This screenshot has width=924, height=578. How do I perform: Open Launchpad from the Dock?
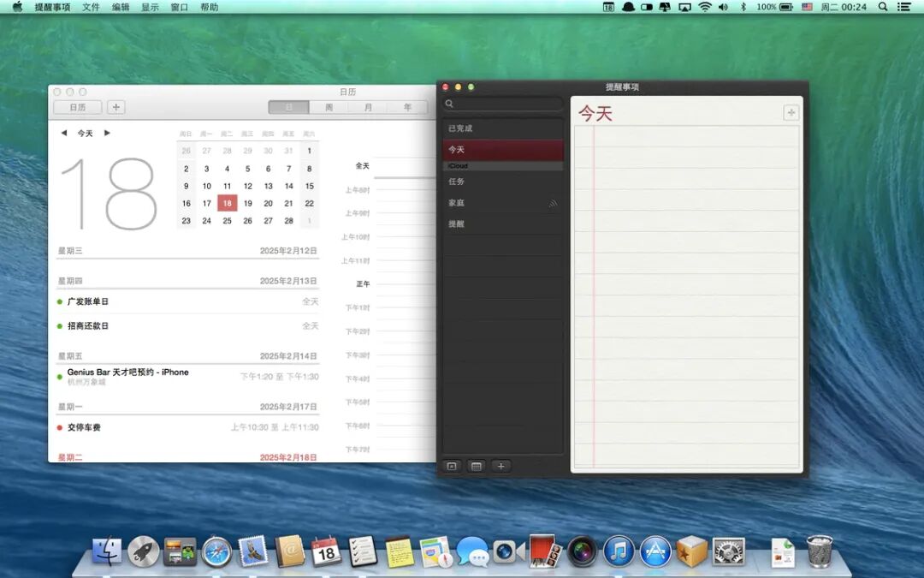click(x=144, y=551)
